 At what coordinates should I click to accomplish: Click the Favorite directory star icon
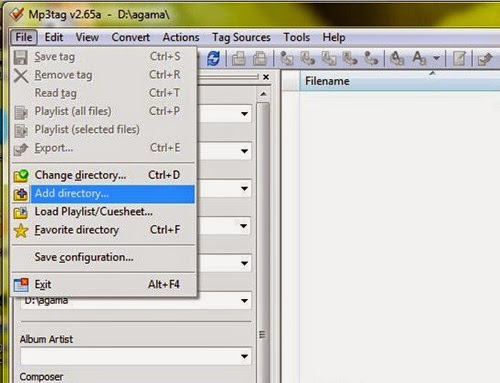click(21, 230)
